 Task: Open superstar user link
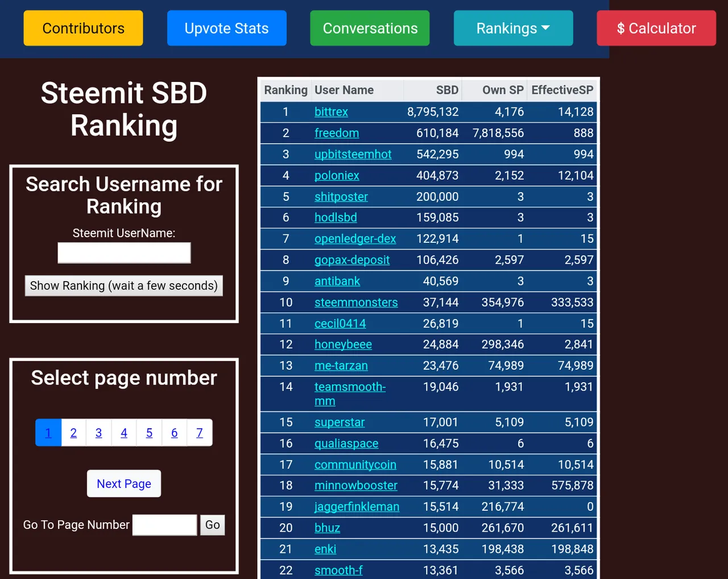coord(340,422)
